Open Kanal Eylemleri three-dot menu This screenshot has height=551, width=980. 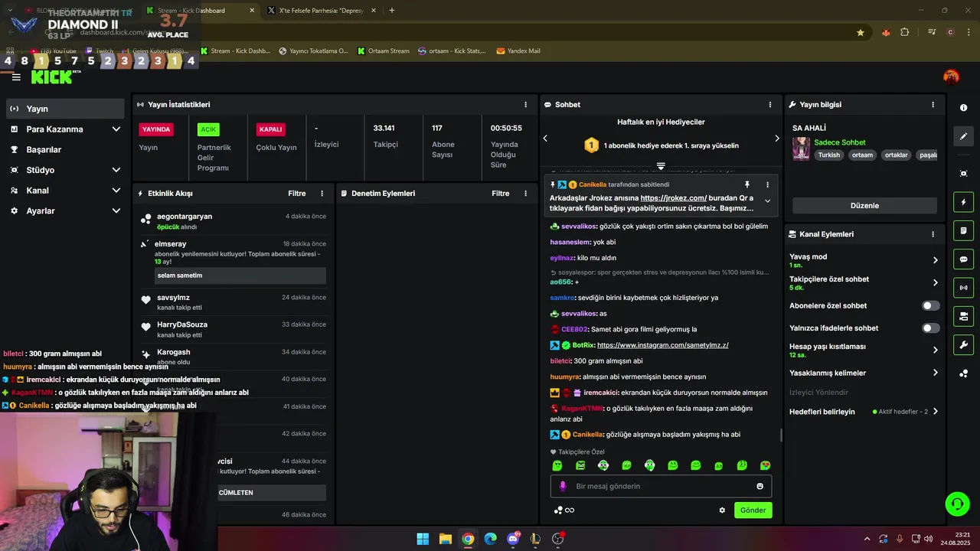point(933,234)
